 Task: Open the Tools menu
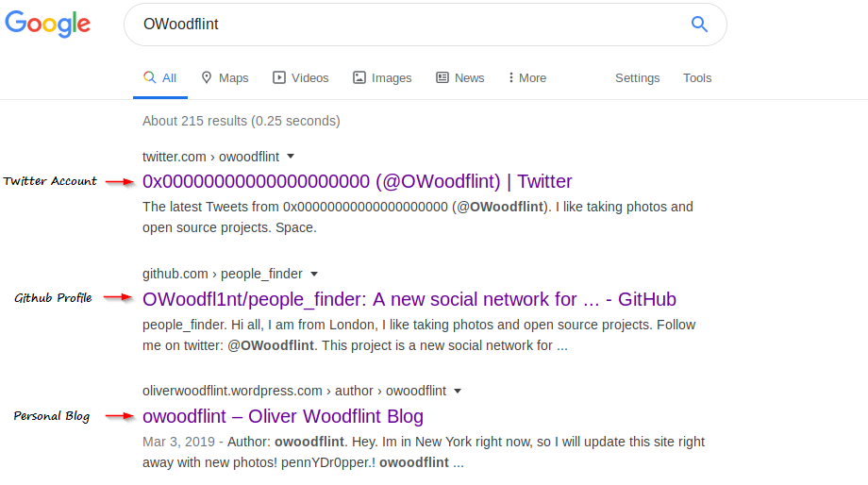click(x=697, y=78)
